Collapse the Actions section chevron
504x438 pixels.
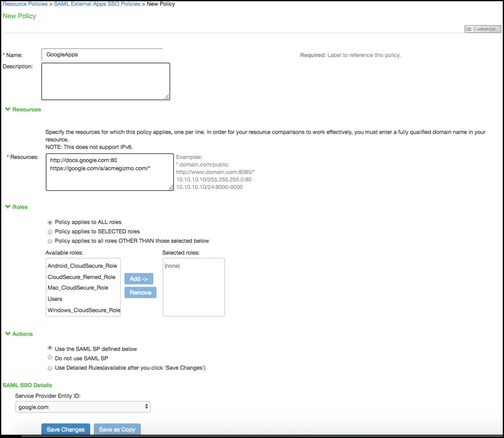pos(8,334)
